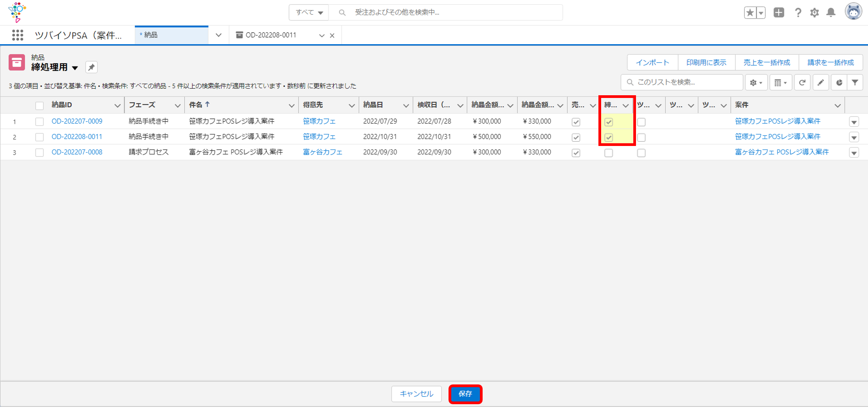This screenshot has height=410, width=868.
Task: Show the charts panel icon
Action: pos(839,82)
